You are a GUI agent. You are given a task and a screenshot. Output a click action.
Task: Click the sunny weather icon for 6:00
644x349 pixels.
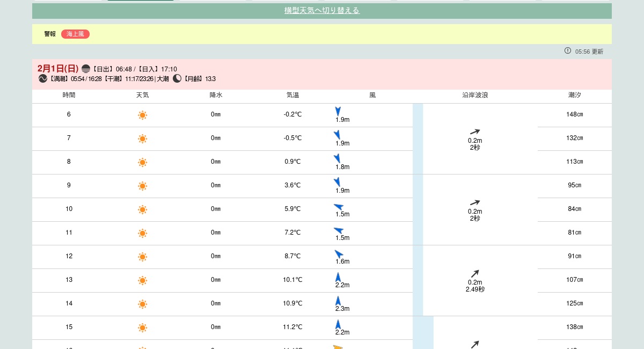[x=142, y=115]
